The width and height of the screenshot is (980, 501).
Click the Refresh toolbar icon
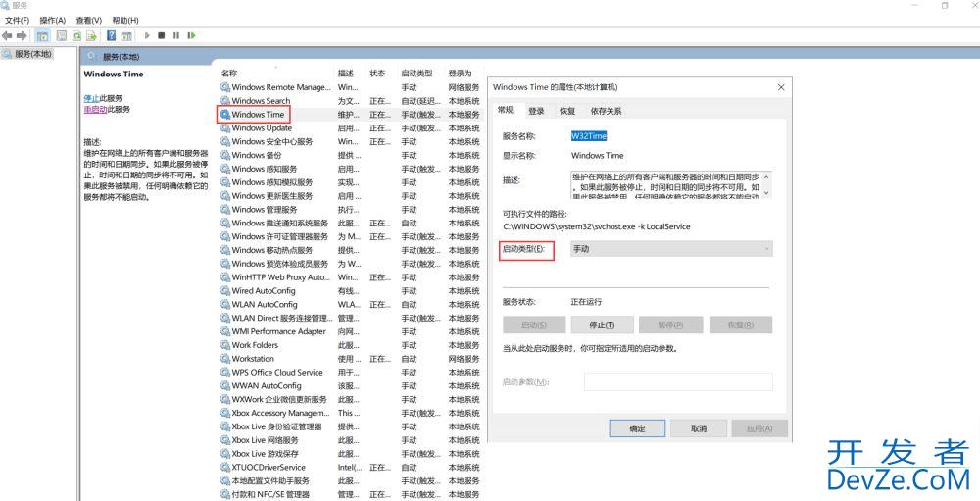pyautogui.click(x=76, y=35)
